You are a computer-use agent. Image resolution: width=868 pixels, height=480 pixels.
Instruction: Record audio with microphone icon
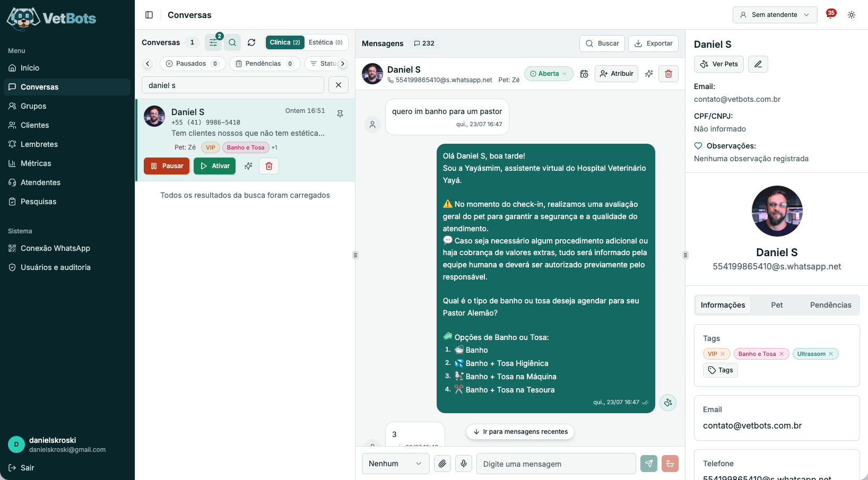click(x=464, y=464)
